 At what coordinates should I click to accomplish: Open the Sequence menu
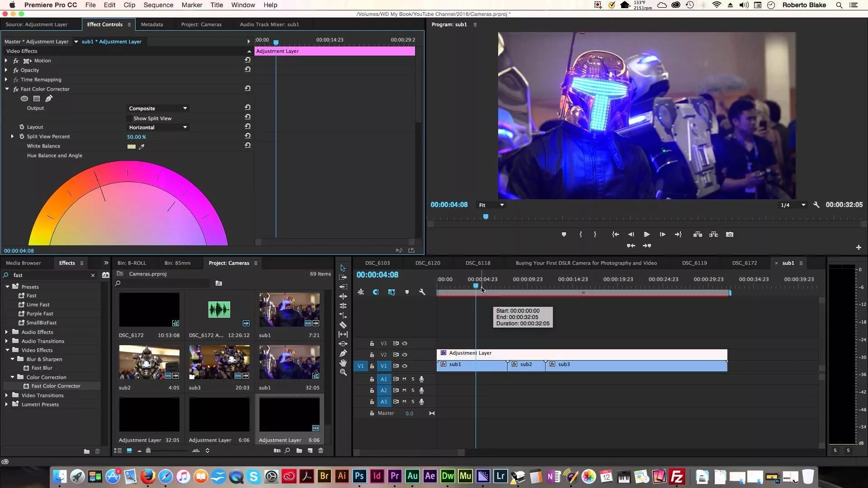(x=158, y=5)
